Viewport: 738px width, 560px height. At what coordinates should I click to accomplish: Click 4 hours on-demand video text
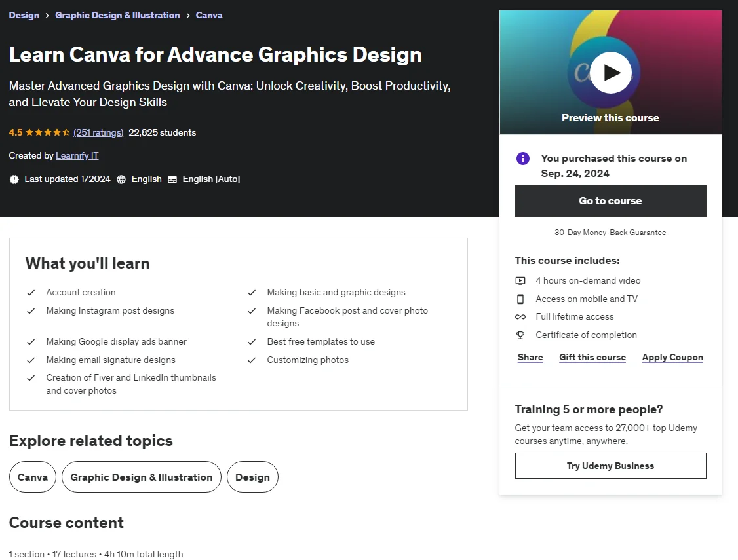588,281
